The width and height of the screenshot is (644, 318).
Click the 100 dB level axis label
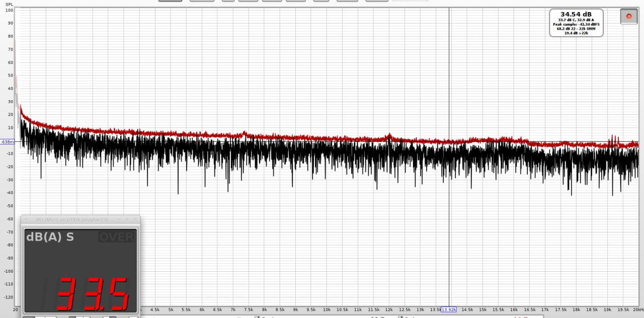click(x=10, y=10)
